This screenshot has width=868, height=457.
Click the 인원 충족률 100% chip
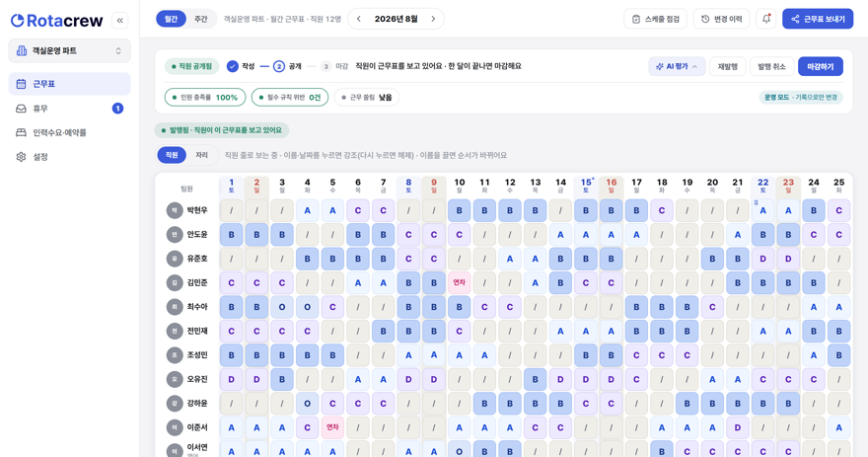pos(205,98)
